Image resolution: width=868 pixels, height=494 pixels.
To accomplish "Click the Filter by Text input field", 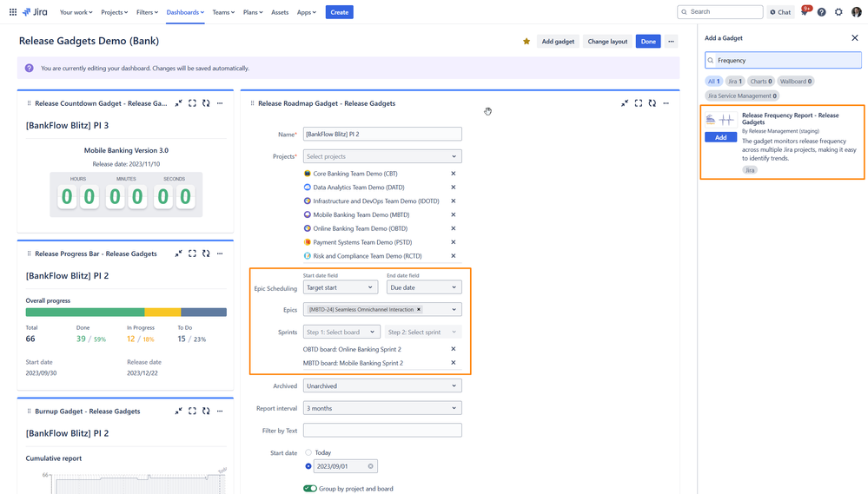I will coord(382,430).
